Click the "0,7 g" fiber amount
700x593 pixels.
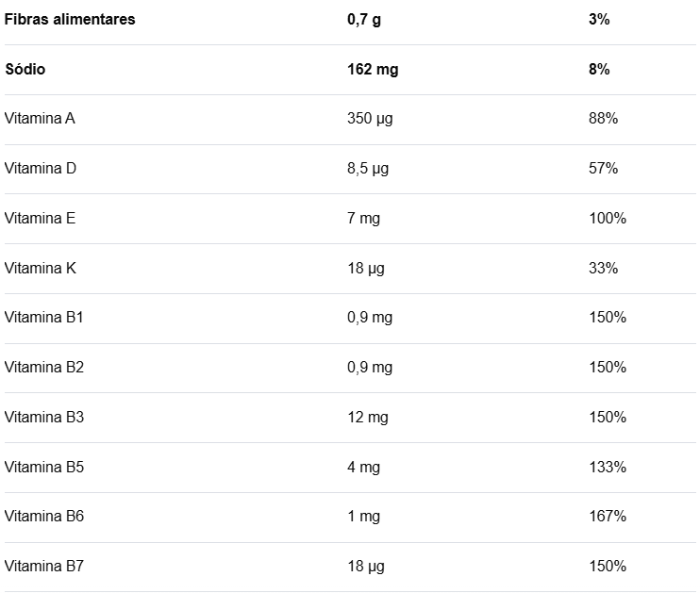364,20
